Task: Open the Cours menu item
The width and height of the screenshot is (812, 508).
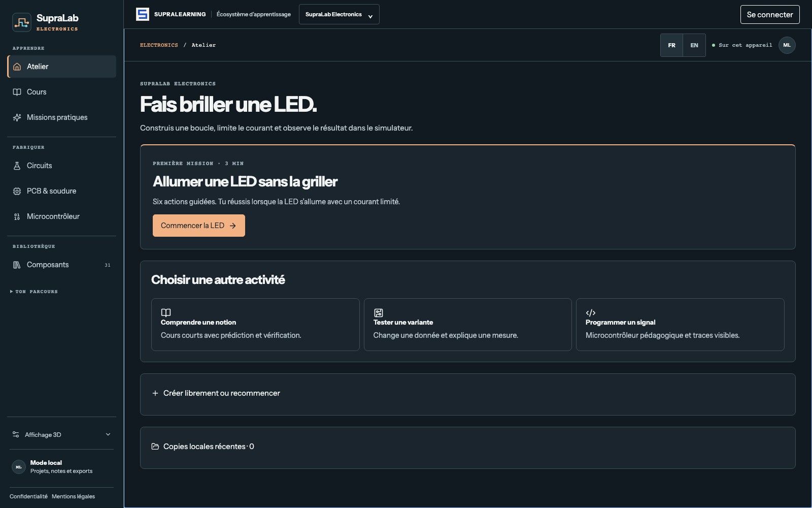Action: pyautogui.click(x=61, y=92)
